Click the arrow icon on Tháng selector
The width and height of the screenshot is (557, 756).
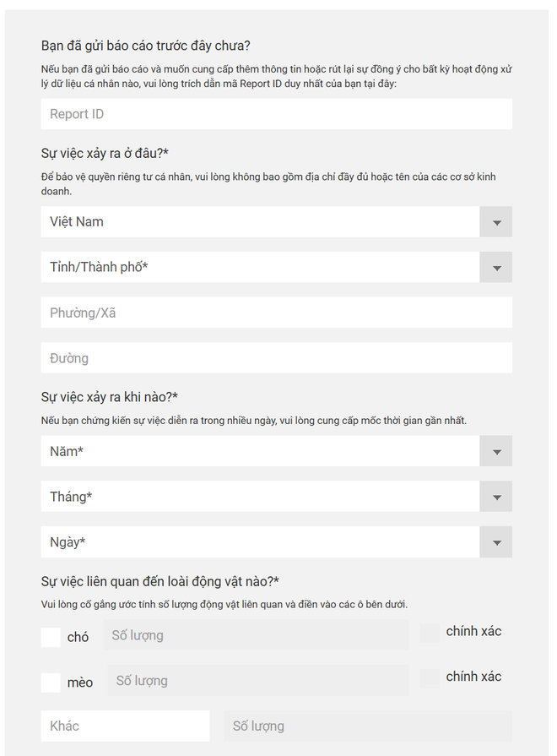(x=496, y=497)
